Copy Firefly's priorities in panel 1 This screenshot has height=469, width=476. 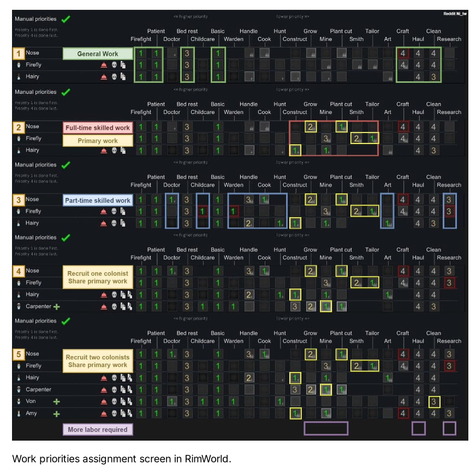point(123,64)
